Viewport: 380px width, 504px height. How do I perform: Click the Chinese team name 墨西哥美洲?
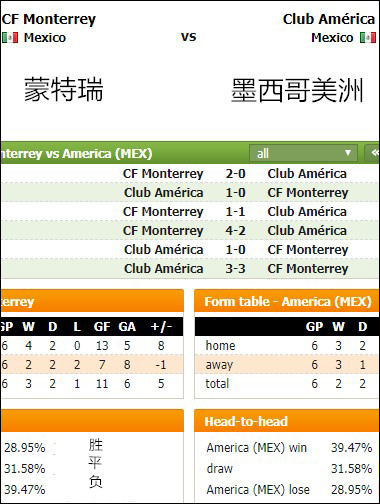click(297, 90)
